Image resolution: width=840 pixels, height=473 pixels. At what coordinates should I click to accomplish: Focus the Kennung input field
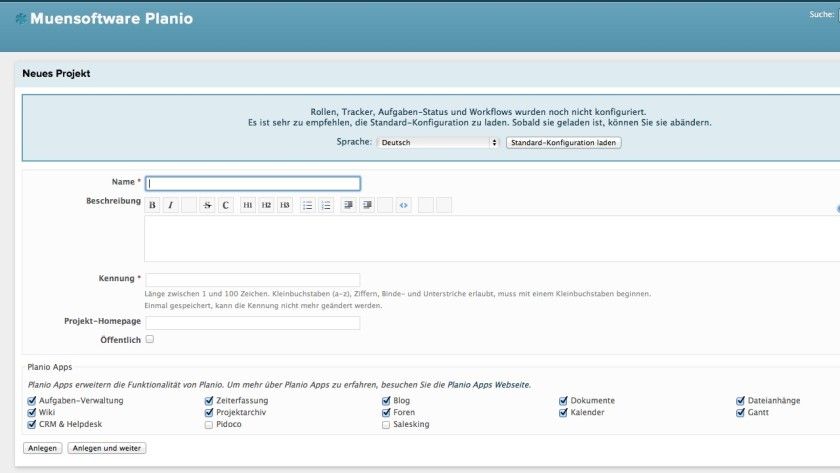(x=253, y=280)
